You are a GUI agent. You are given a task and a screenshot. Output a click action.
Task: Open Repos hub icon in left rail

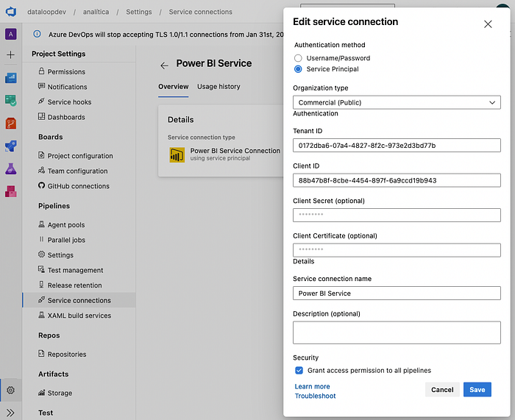coord(11,124)
